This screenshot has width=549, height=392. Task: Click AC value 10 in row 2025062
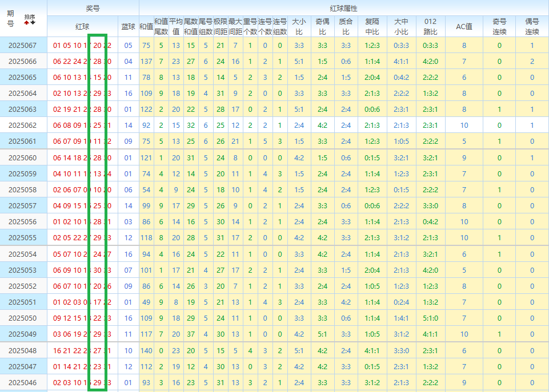(464, 125)
